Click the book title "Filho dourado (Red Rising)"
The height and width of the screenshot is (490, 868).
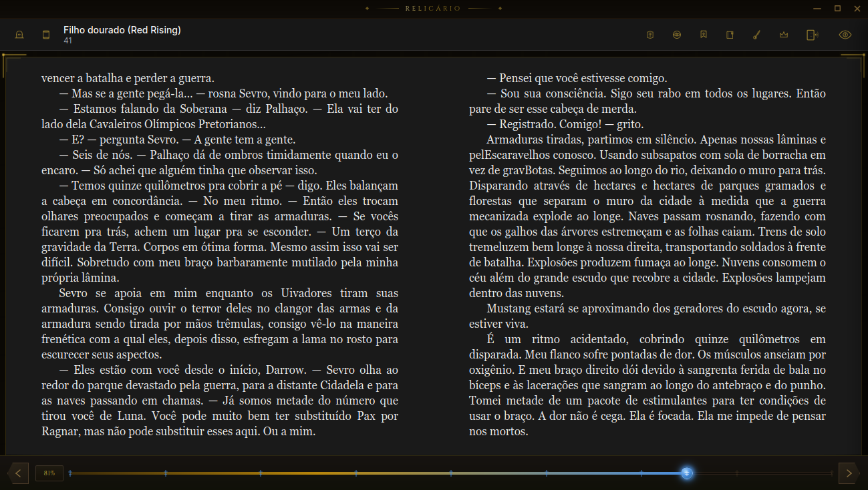tap(122, 30)
